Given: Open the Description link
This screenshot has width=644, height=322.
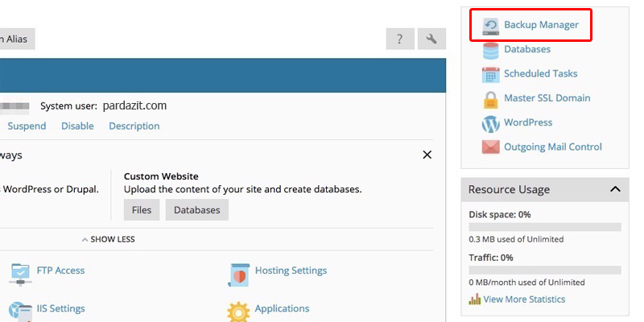Looking at the screenshot, I should click(x=134, y=126).
